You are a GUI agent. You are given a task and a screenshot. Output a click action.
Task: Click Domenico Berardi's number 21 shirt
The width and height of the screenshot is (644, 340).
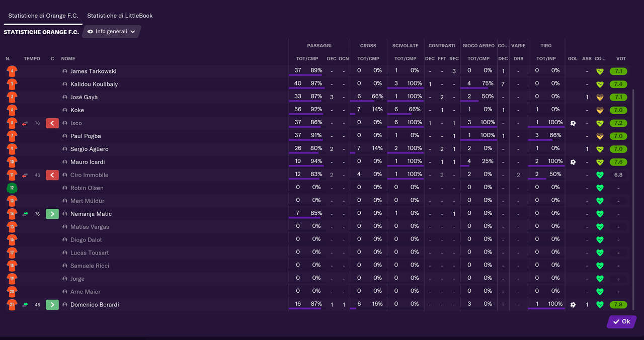pos(12,305)
